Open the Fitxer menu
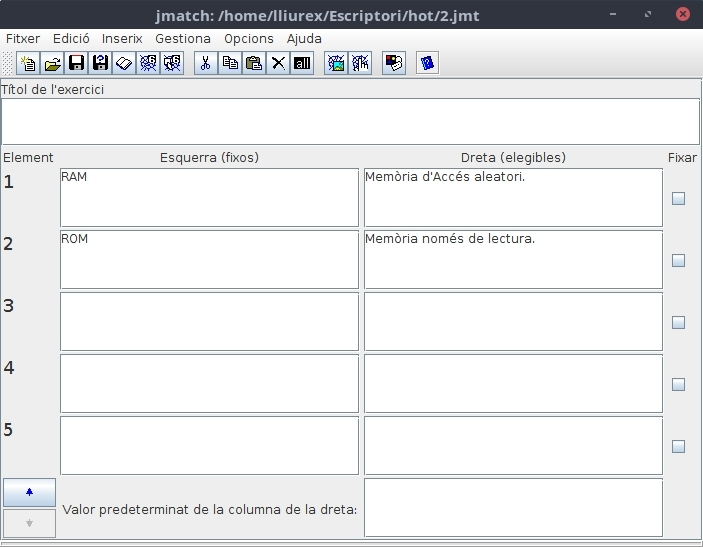This screenshot has width=703, height=547. click(x=23, y=38)
